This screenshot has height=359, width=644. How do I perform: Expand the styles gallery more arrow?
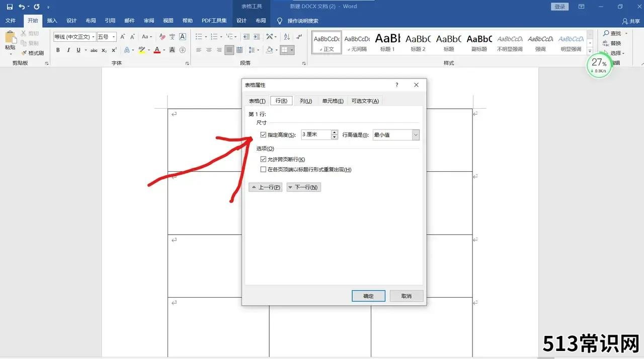point(590,51)
